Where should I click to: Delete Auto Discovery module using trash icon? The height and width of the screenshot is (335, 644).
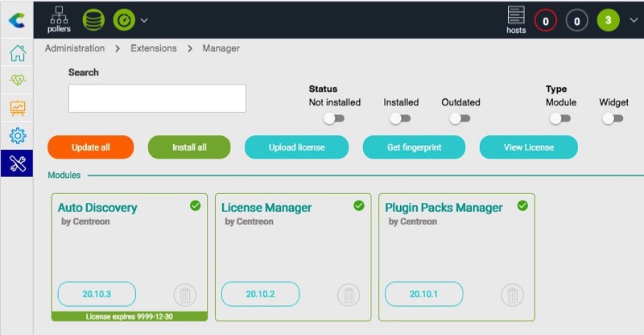[x=184, y=295]
